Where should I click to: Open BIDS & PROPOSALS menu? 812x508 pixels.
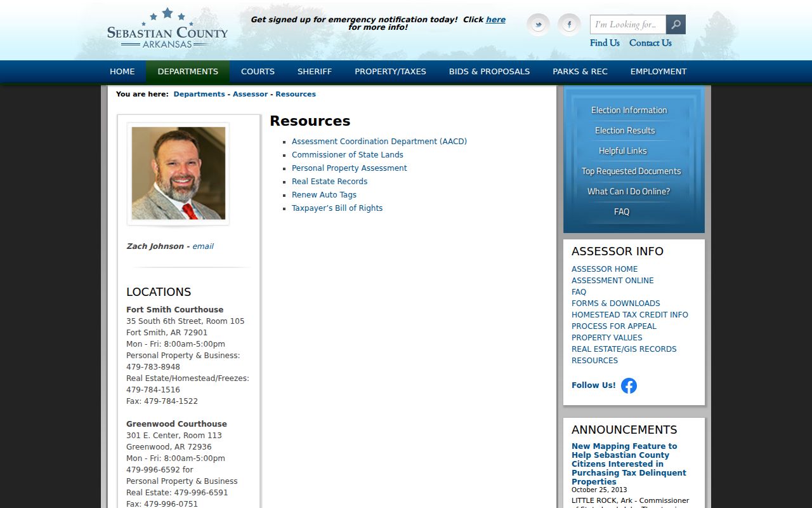coord(489,72)
